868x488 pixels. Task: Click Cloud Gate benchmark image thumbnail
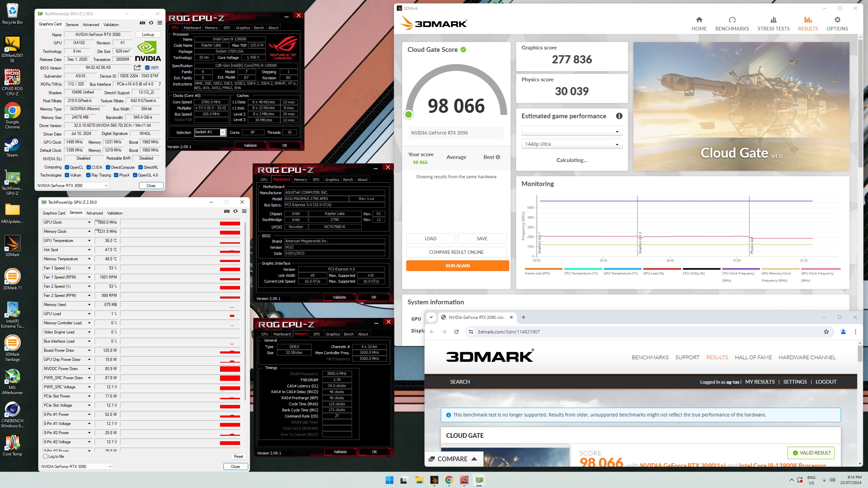pos(741,106)
